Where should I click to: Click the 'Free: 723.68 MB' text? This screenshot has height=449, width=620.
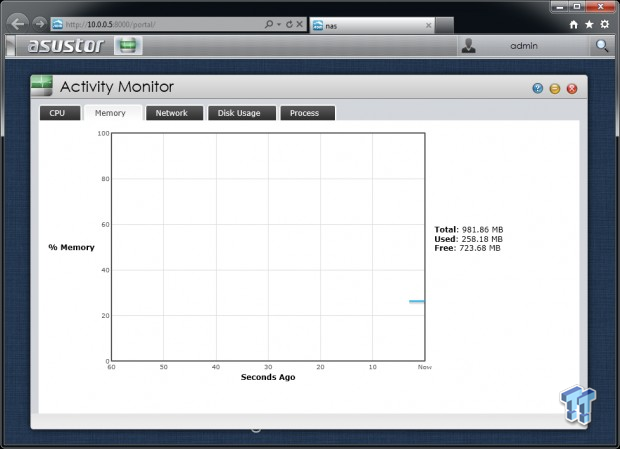click(467, 248)
